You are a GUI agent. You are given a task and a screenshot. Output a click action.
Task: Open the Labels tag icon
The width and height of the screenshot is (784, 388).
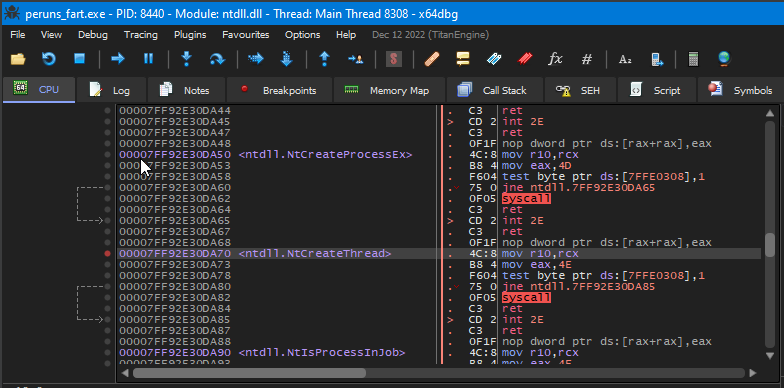tap(494, 59)
